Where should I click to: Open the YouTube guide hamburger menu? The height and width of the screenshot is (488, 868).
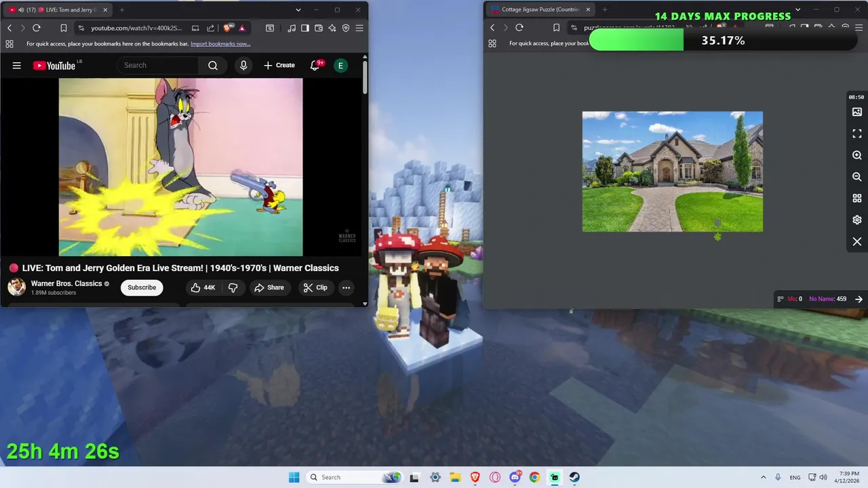click(17, 66)
